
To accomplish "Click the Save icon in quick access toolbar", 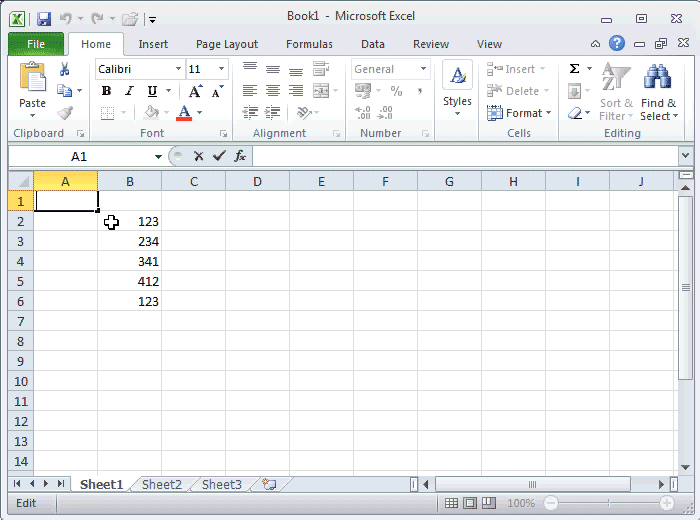I will pyautogui.click(x=44, y=18).
